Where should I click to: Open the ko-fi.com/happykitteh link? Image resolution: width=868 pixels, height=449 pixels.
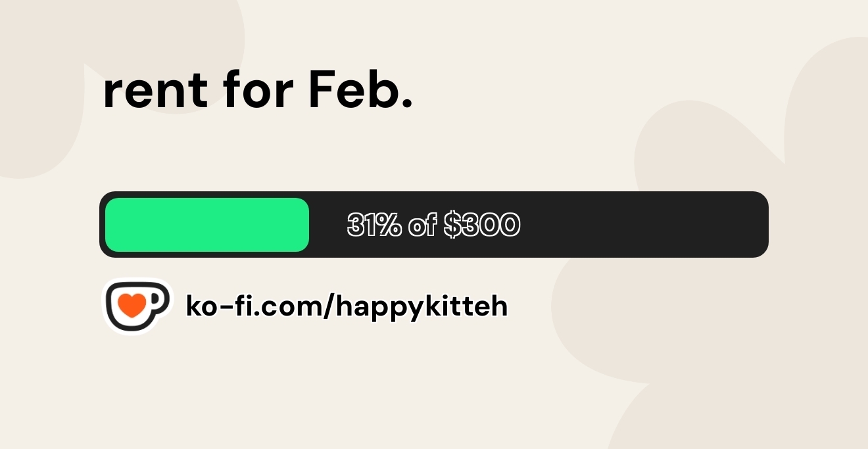tap(347, 306)
